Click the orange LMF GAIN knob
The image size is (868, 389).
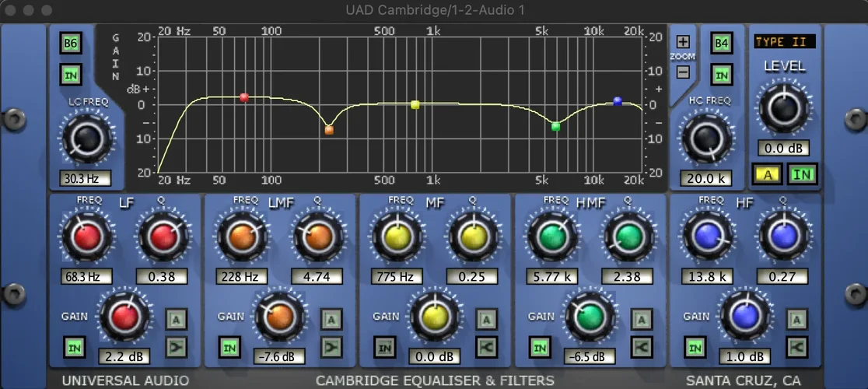pos(279,317)
